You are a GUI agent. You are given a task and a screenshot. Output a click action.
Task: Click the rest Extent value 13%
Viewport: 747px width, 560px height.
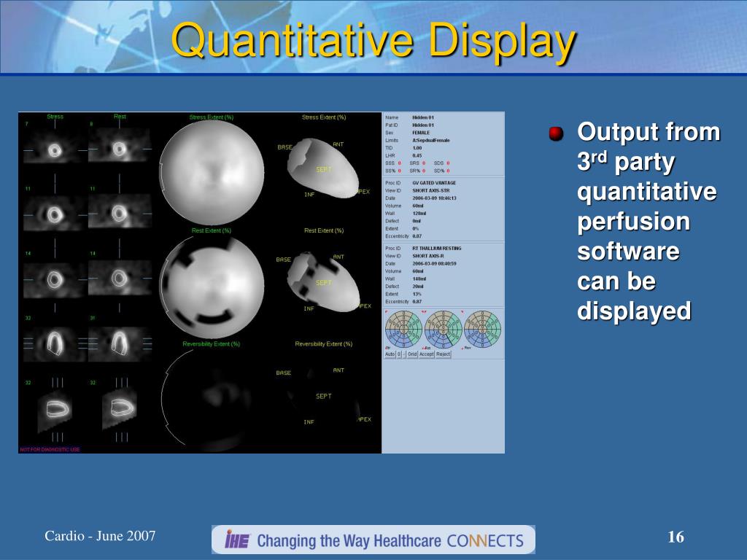(417, 294)
